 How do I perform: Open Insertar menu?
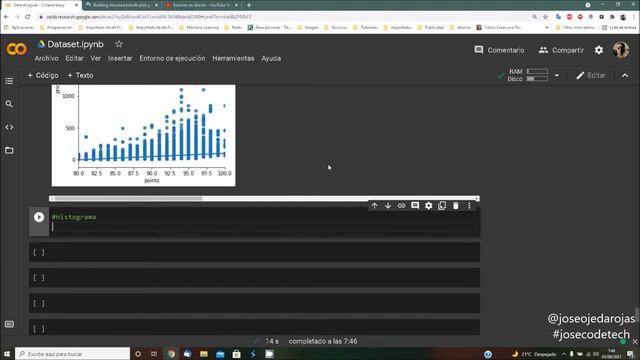pos(120,58)
